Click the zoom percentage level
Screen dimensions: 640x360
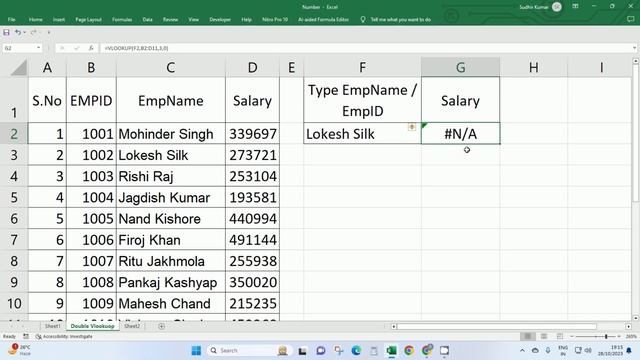pyautogui.click(x=631, y=336)
